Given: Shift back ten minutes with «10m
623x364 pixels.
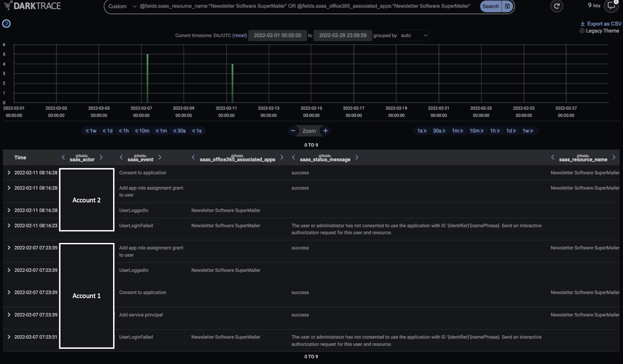Looking at the screenshot, I should tap(142, 131).
